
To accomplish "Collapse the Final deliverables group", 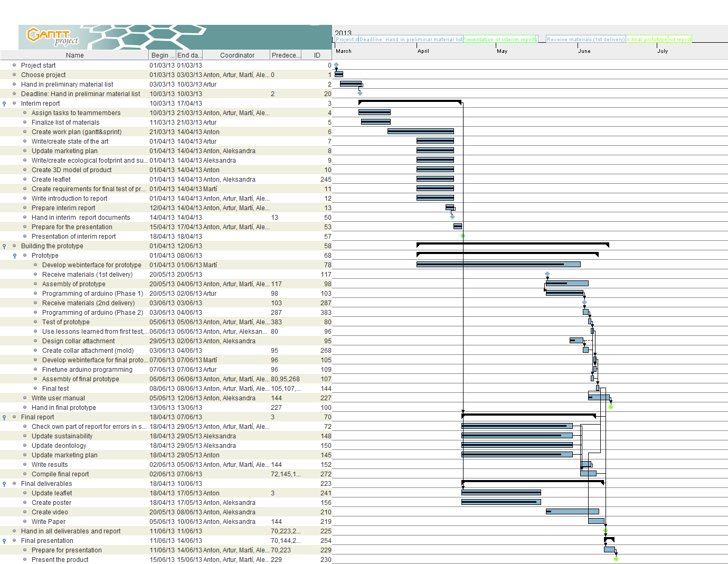I will 4,484.
